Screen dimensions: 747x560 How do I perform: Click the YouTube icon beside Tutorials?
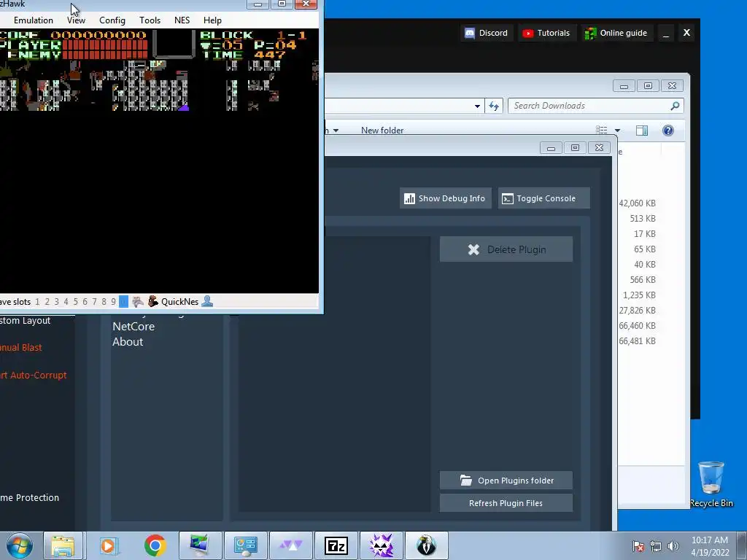[528, 33]
